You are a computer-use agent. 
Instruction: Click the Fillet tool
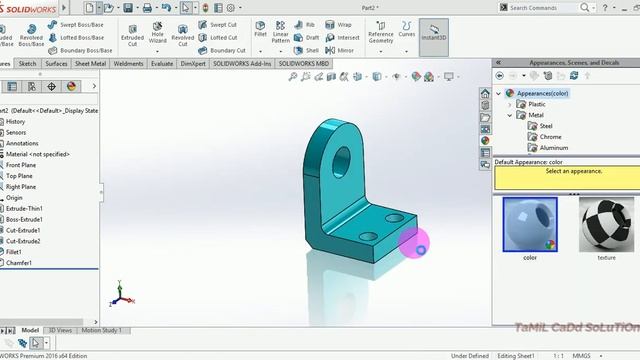(260, 29)
